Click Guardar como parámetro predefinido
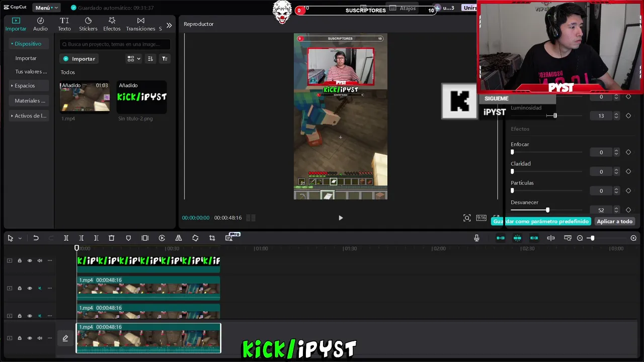This screenshot has height=362, width=644. 541,221
